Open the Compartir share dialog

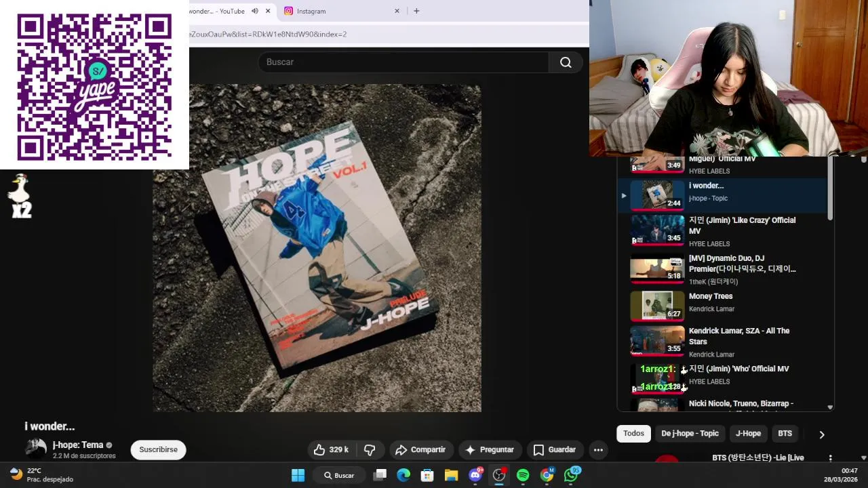(x=420, y=449)
